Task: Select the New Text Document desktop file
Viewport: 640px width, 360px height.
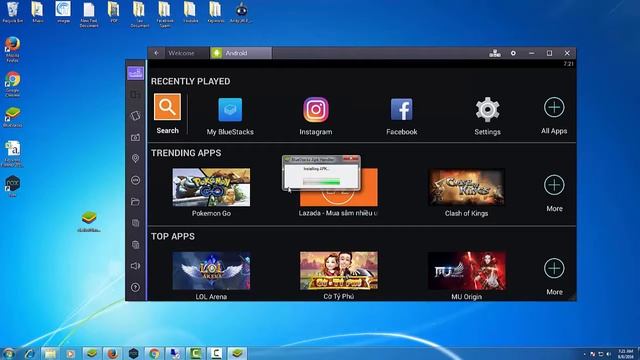Action: pos(89,14)
